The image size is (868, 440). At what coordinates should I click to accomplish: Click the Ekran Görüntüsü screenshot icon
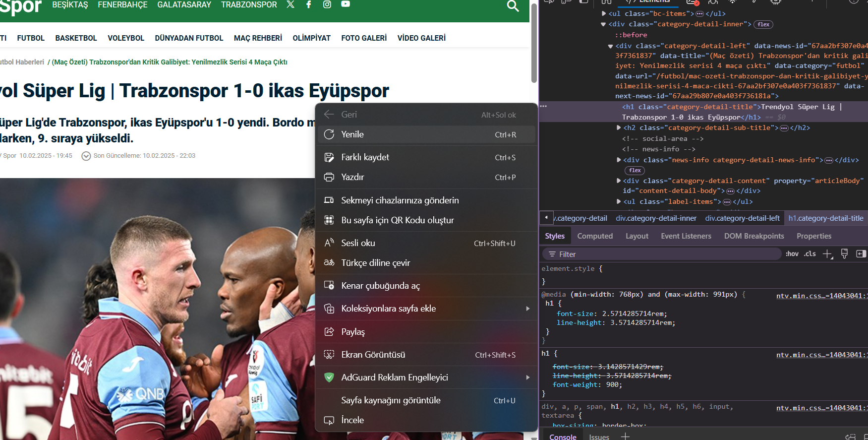pos(329,355)
